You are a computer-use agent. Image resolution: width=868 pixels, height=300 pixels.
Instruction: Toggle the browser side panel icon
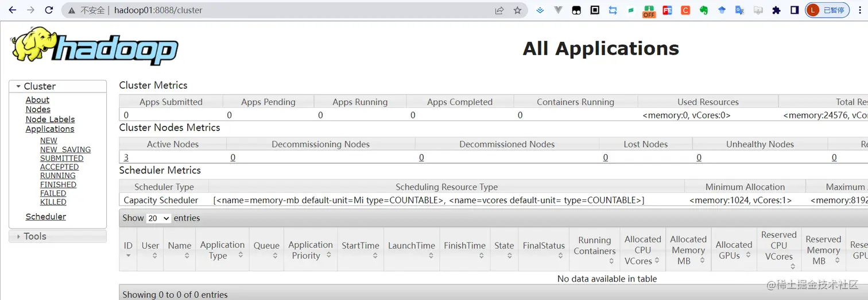(x=795, y=10)
